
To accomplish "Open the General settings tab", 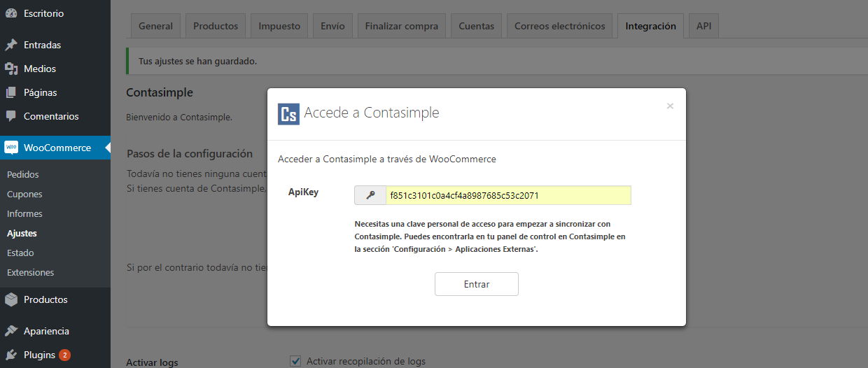I will coord(155,26).
